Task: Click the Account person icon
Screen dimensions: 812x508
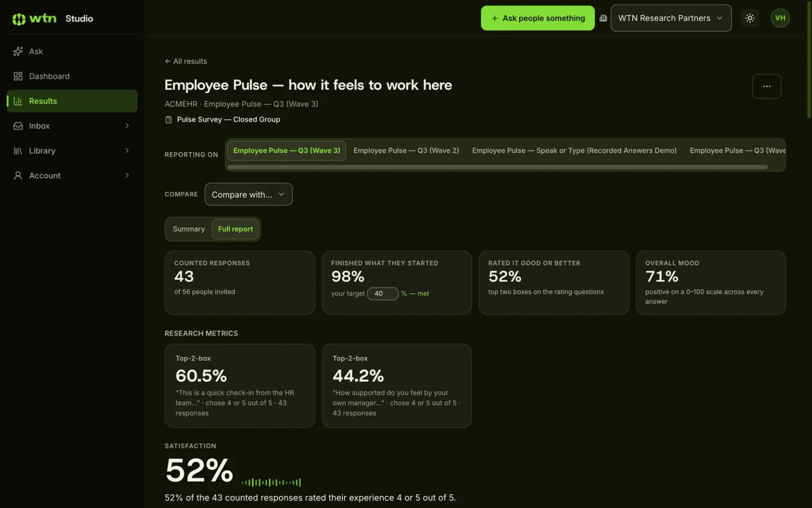Action: tap(18, 176)
